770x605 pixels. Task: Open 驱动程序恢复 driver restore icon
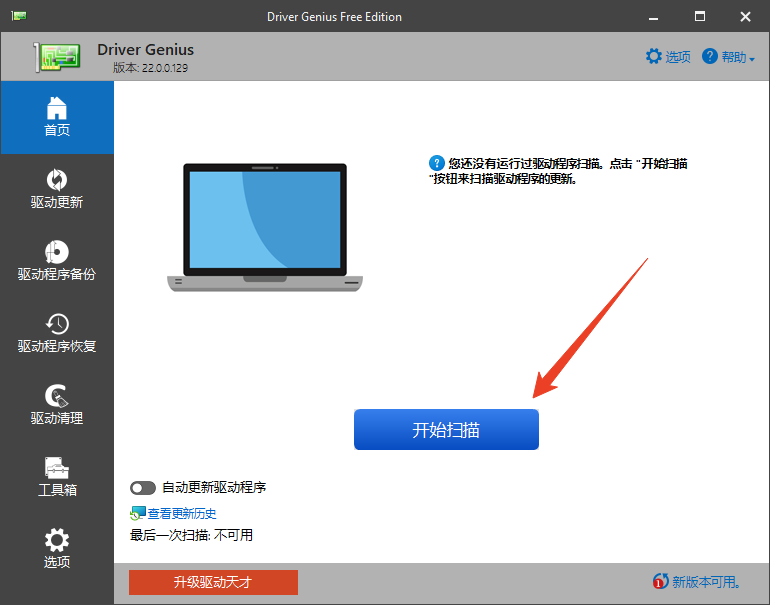pos(57,324)
